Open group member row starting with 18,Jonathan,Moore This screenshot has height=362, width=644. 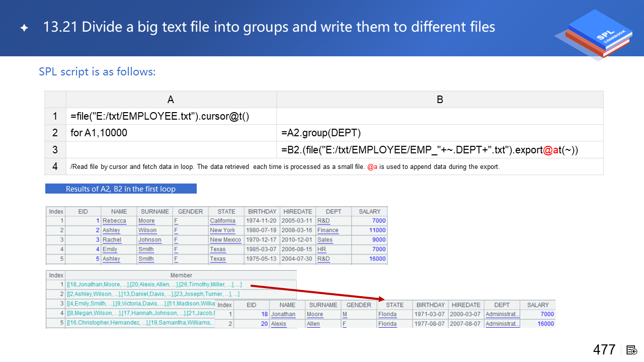[x=154, y=285]
